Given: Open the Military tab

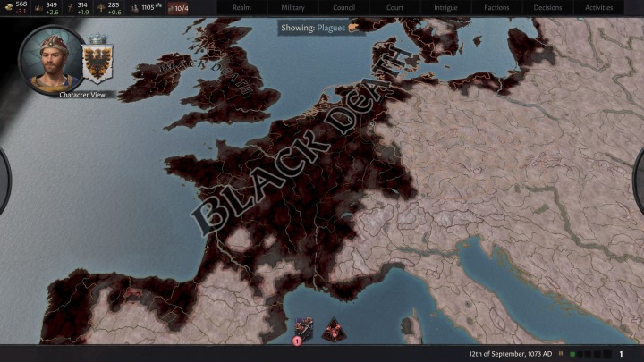Looking at the screenshot, I should click(292, 8).
